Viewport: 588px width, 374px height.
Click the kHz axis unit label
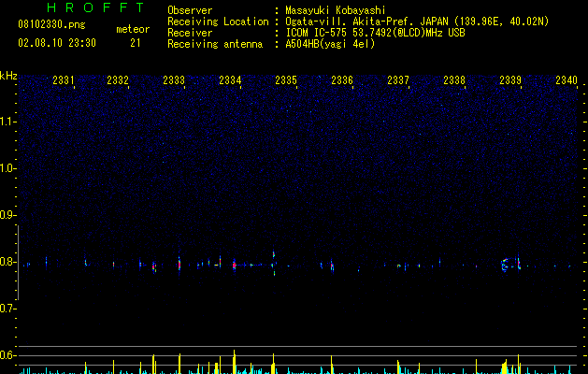tap(8, 76)
